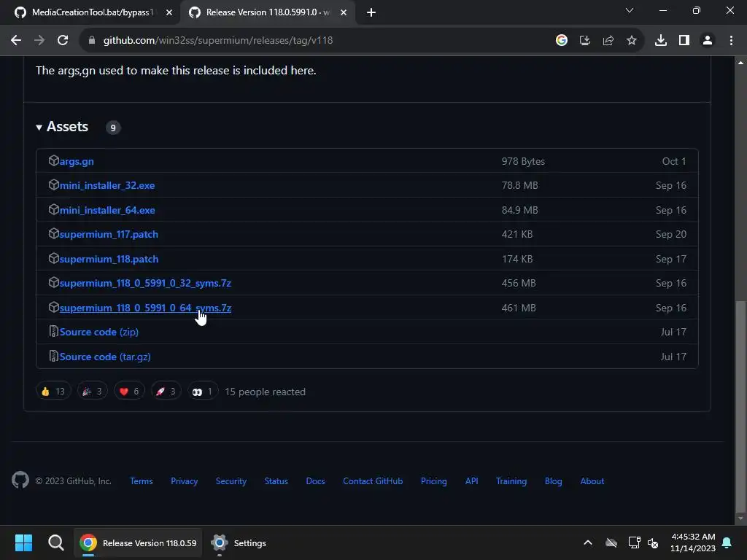Screen dimensions: 747x560
Task: Click muted volume icon in tray
Action: tap(653, 542)
